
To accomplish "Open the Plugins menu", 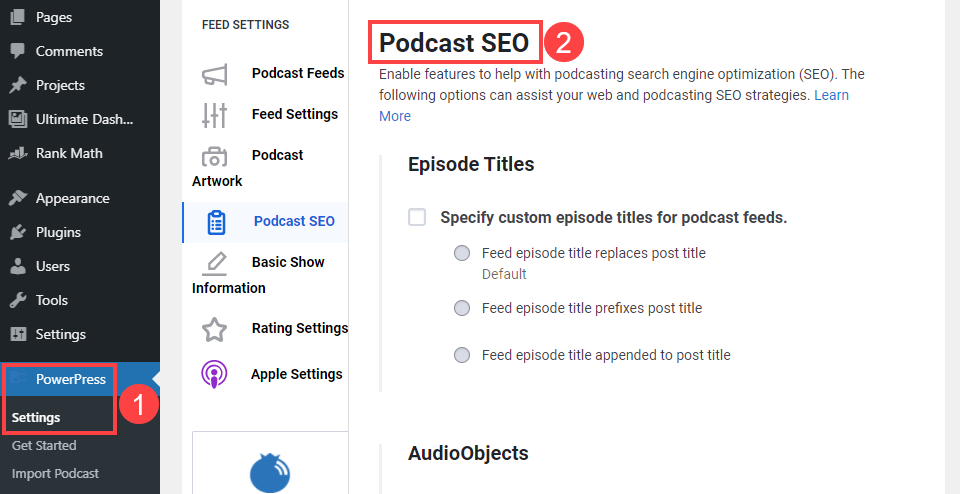I will point(58,233).
